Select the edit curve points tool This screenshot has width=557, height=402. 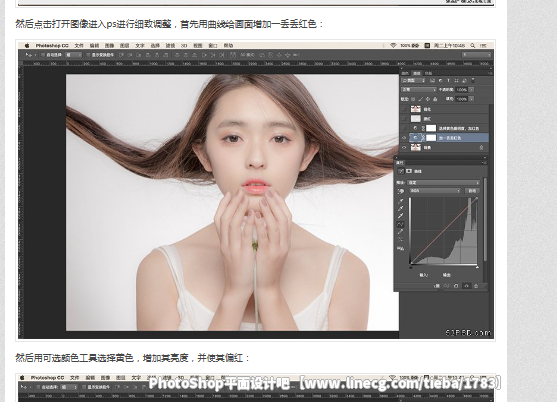(x=400, y=224)
